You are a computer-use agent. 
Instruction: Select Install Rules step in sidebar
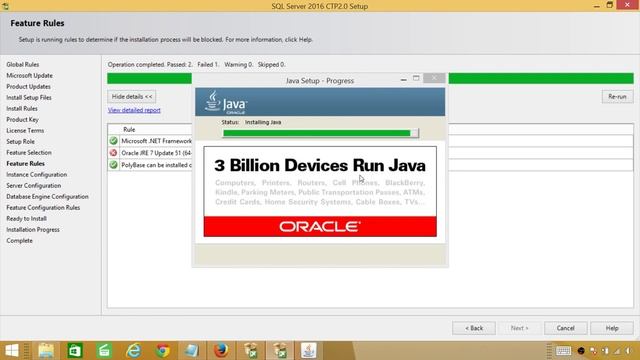22,109
